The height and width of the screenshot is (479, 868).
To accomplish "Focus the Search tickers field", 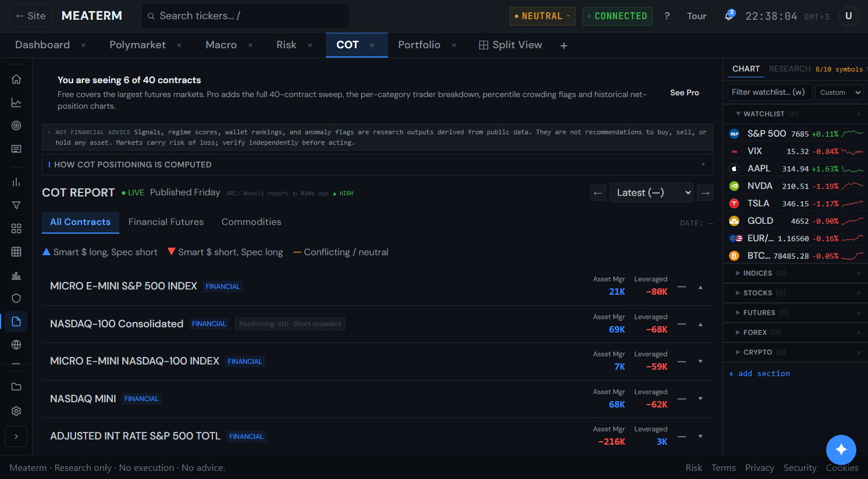I will tap(246, 16).
